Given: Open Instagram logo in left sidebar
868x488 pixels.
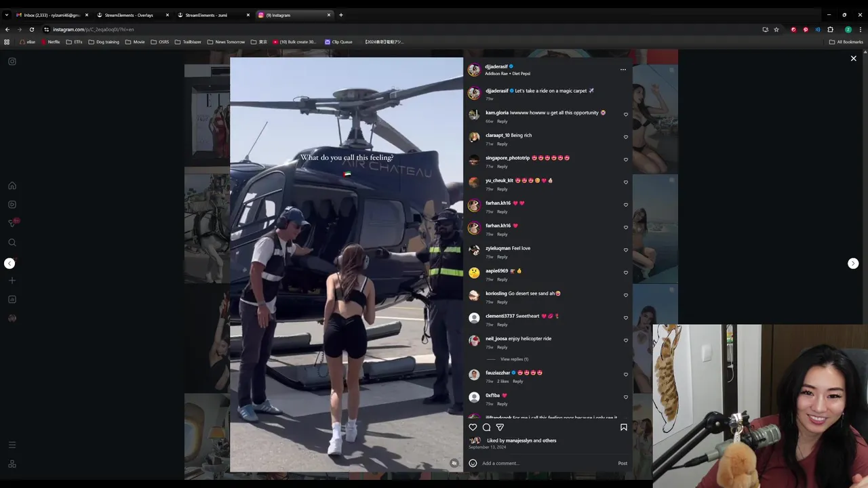Looking at the screenshot, I should click(12, 62).
